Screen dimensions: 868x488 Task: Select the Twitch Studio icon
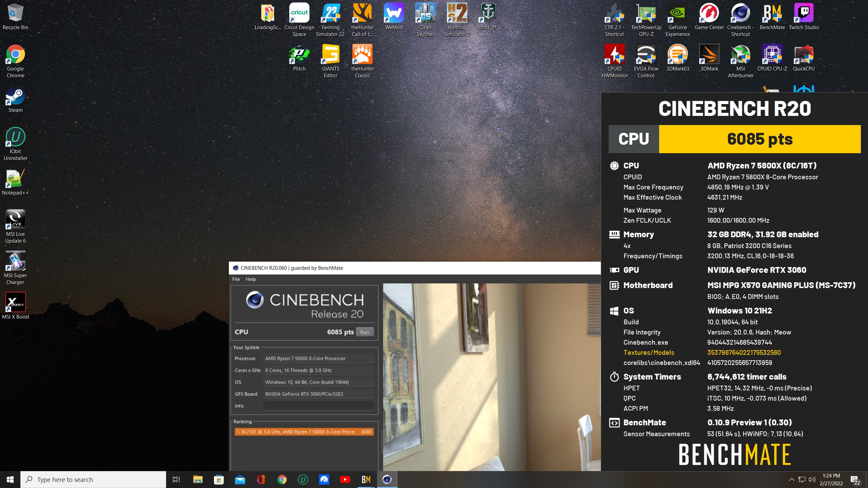804,17
